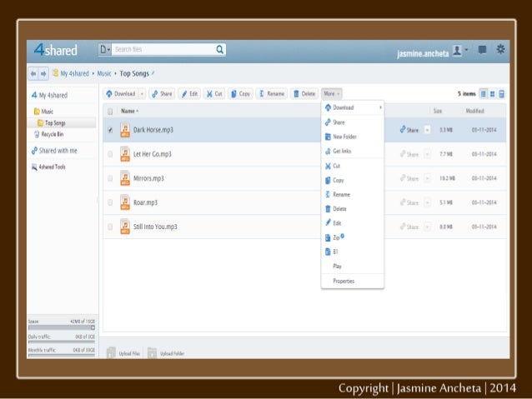The image size is (532, 399).
Task: Open the settings gear icon
Action: pyautogui.click(x=500, y=49)
